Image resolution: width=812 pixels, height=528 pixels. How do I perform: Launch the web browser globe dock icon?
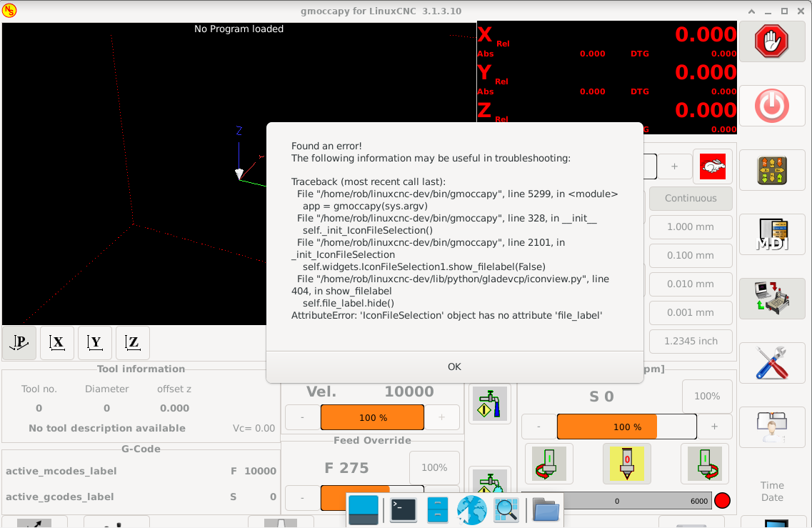472,510
